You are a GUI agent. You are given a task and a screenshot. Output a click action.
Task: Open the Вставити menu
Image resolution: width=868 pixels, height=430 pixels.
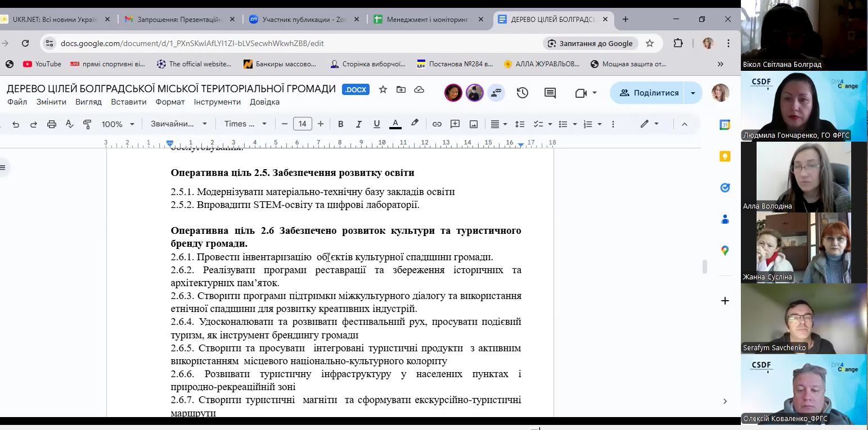[x=129, y=102]
